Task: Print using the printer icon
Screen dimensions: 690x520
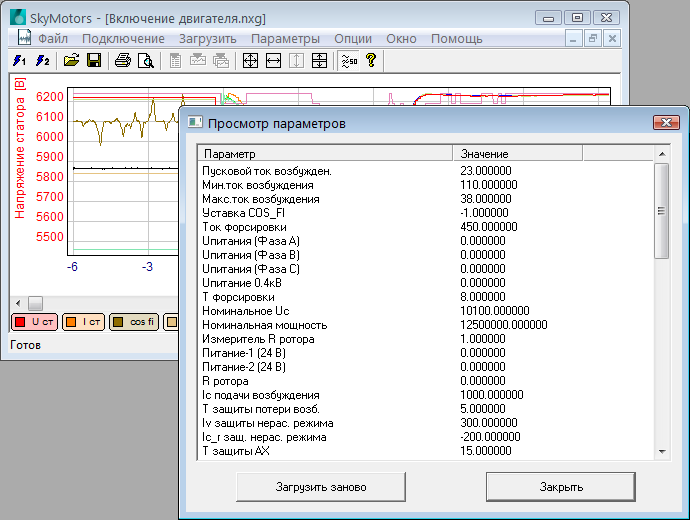Action: [123, 61]
